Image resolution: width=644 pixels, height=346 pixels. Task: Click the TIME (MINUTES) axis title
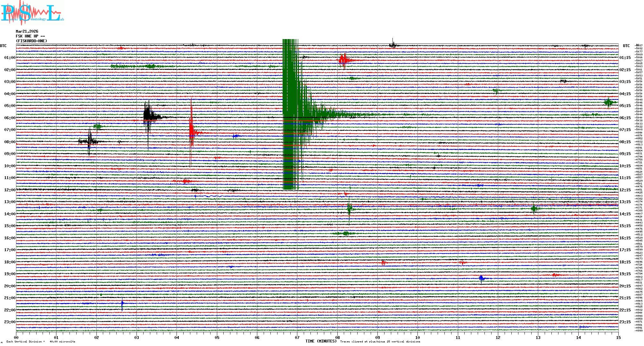321,341
